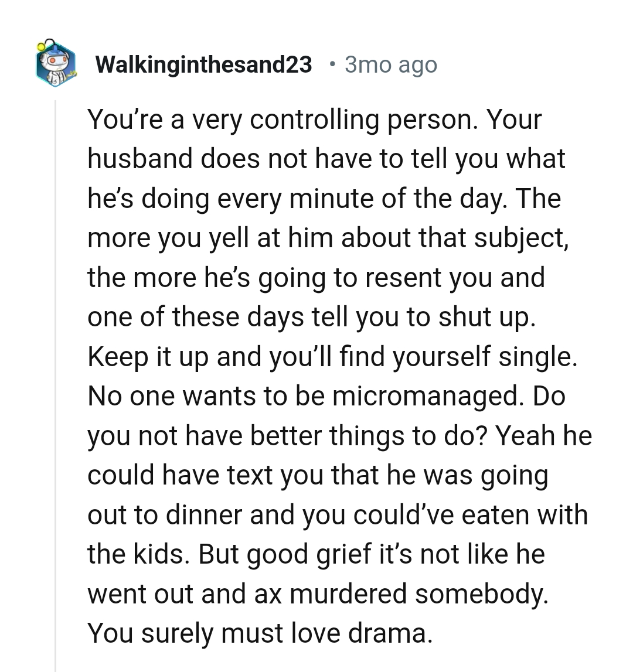Click the Walkinginthesand23 user avatar

[55, 63]
